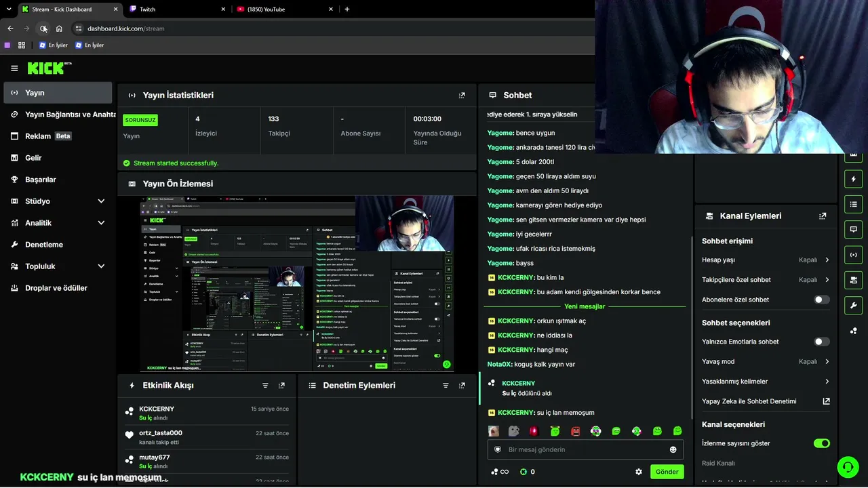Click KCKCERNY's username in 'hangi maç' message
Image resolution: width=868 pixels, height=488 pixels.
click(515, 350)
